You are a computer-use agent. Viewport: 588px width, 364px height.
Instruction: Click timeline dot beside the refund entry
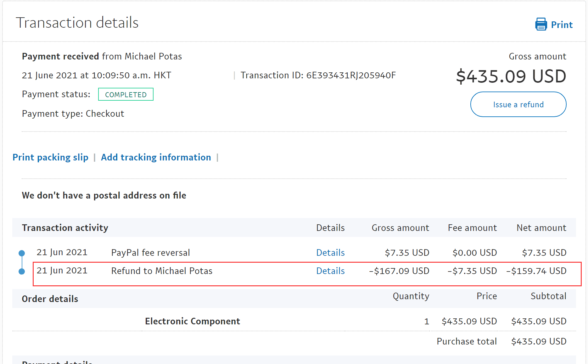point(22,271)
